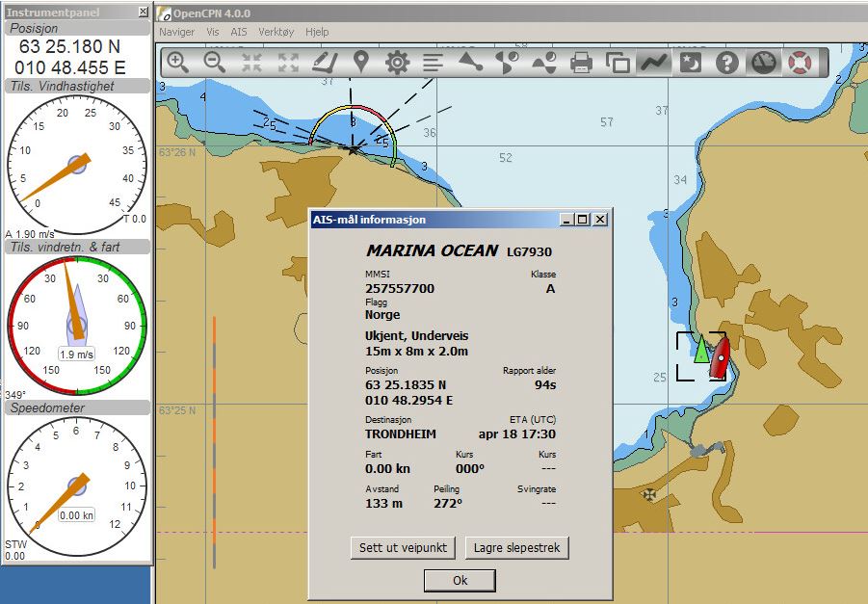Shift to smaller scale chart
The height and width of the screenshot is (604, 868).
[288, 62]
